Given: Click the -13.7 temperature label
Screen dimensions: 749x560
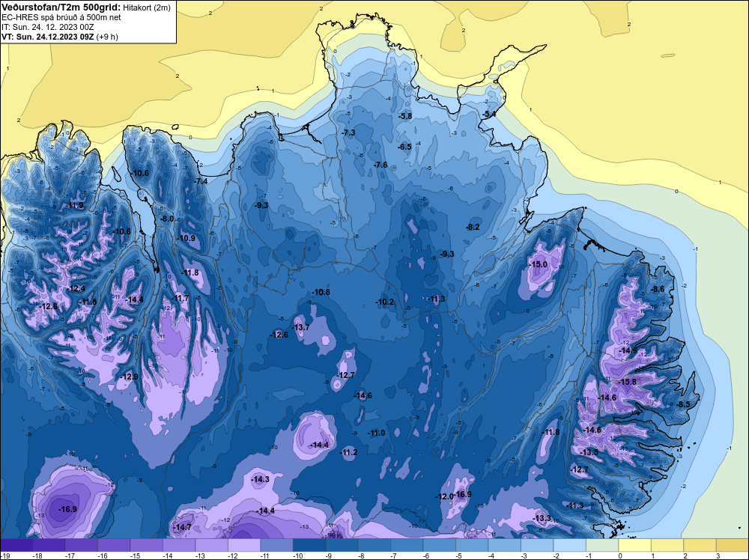Looking at the screenshot, I should [301, 327].
